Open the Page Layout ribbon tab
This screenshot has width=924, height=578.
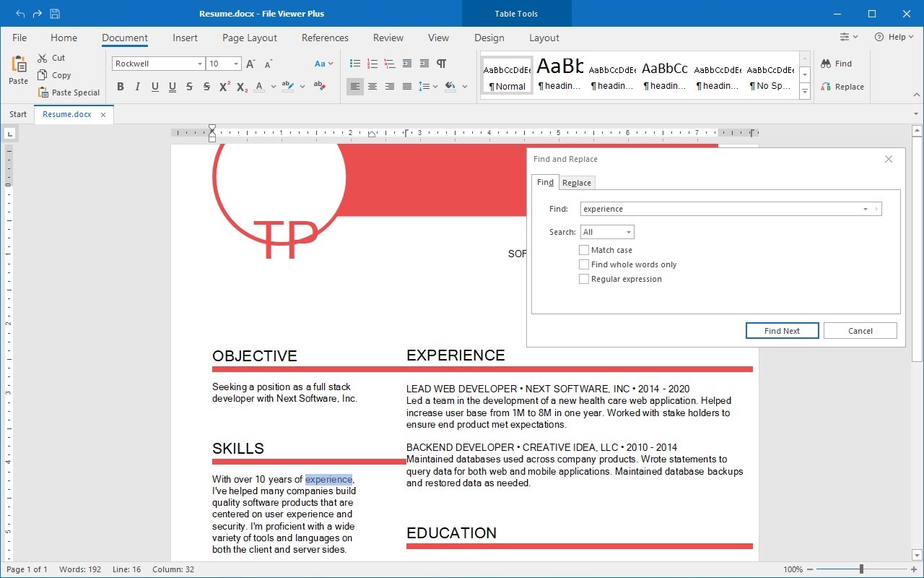point(250,38)
